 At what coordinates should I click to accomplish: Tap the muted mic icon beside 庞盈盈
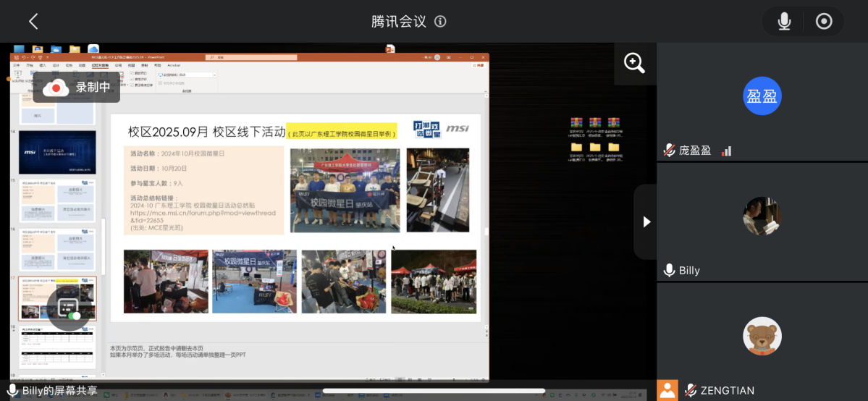tap(670, 151)
